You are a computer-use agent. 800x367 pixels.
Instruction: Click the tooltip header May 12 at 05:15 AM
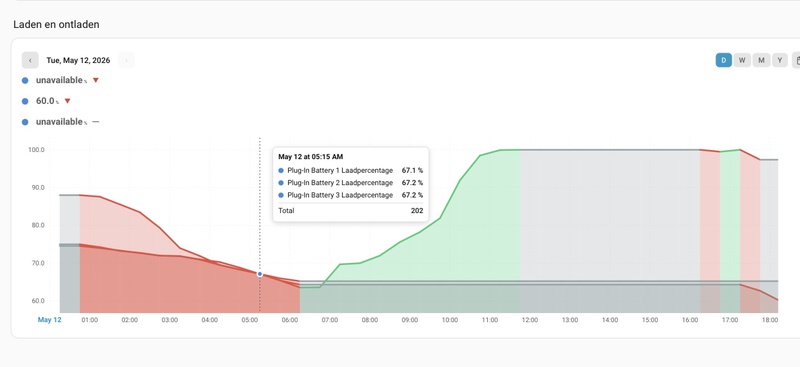click(x=311, y=157)
